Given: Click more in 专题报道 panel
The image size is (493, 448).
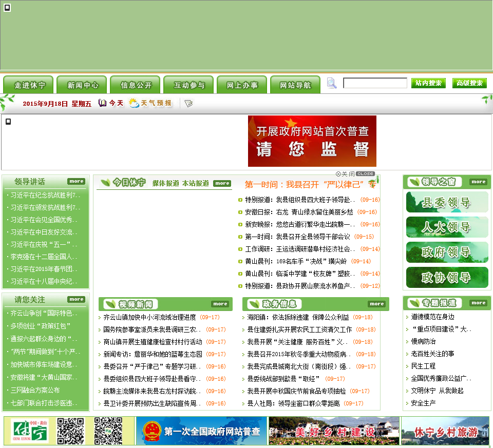Looking at the screenshot, I should pos(479,303).
